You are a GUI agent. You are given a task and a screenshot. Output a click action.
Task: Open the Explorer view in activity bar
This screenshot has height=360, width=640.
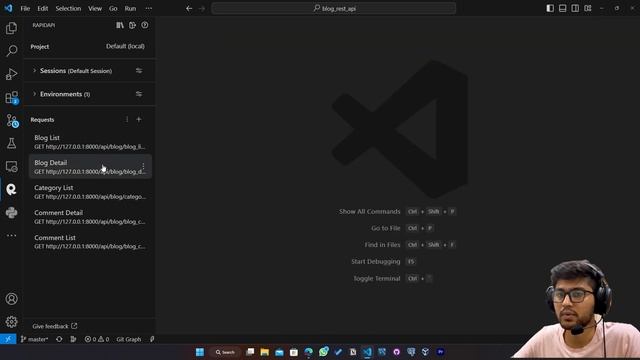tap(11, 28)
